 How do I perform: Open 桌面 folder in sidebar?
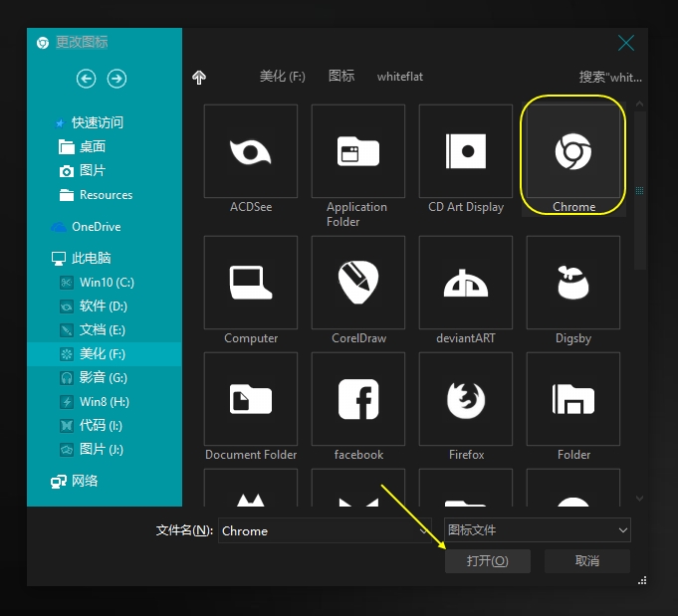pos(83,146)
